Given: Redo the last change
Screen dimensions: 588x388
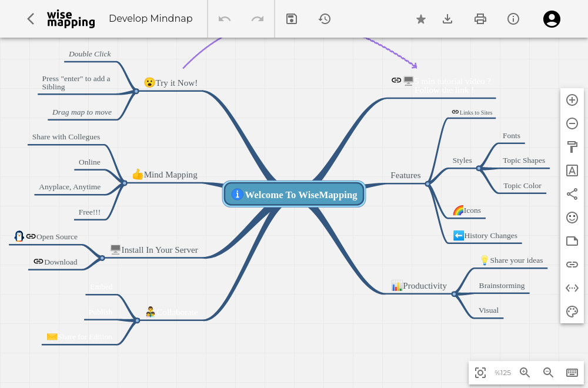Looking at the screenshot, I should [x=258, y=19].
